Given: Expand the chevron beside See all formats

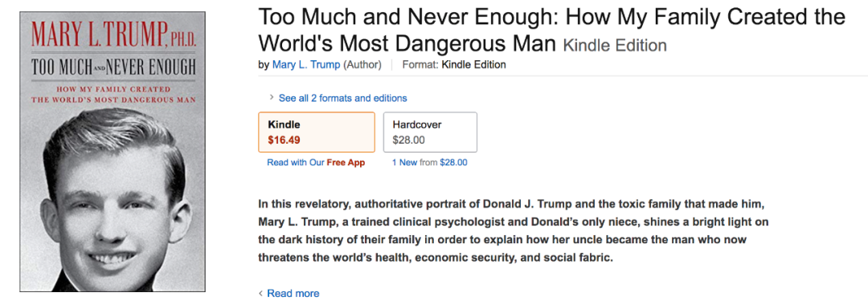Looking at the screenshot, I should (272, 98).
